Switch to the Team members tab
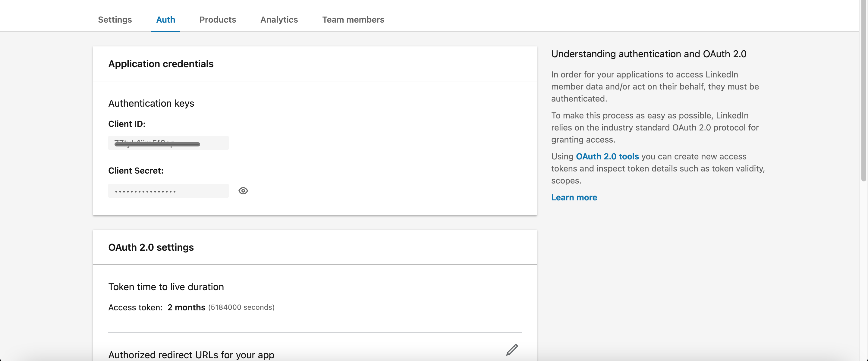The width and height of the screenshot is (868, 361). 353,20
